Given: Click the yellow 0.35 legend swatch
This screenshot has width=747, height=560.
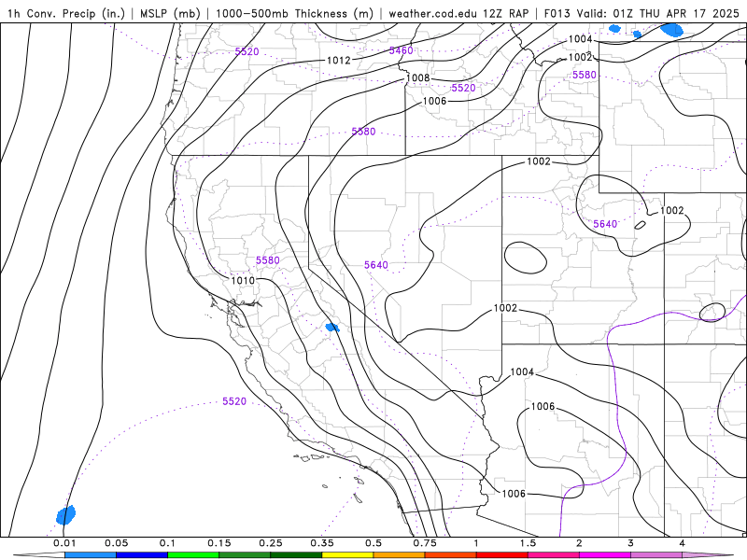Looking at the screenshot, I should click(x=347, y=555).
